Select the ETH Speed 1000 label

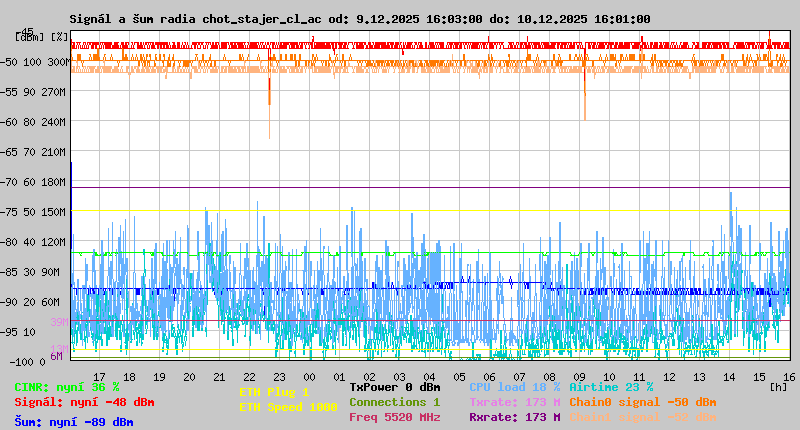[288, 407]
